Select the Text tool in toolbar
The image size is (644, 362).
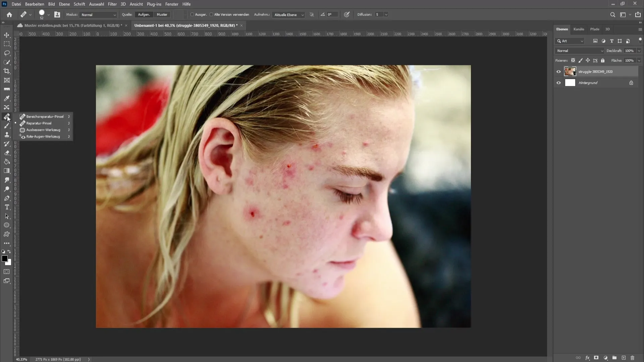point(7,207)
